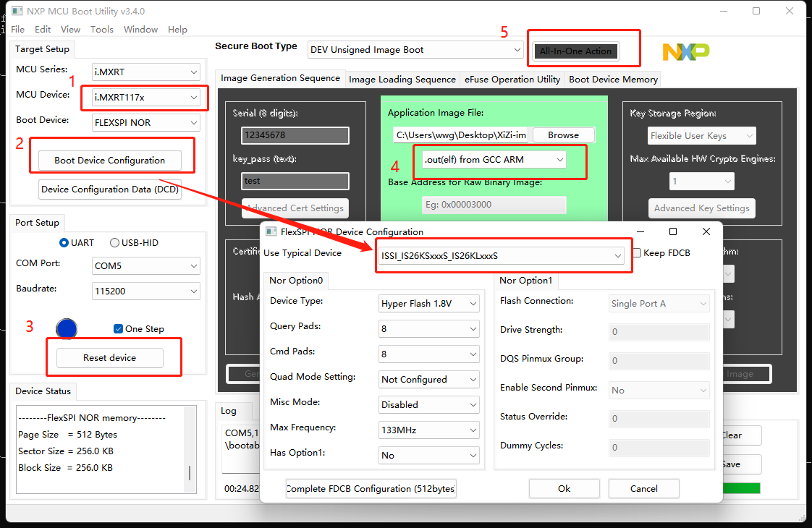Viewport: 812px width, 528px height.
Task: Open the View menu
Action: click(70, 30)
